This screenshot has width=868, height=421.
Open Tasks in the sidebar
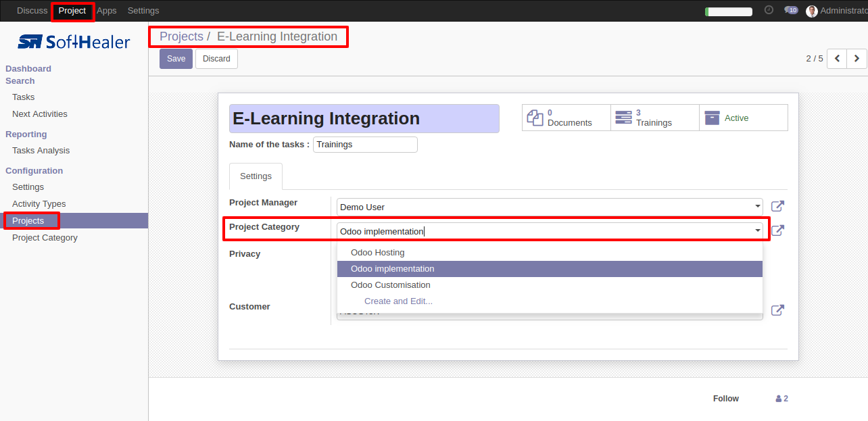click(24, 97)
